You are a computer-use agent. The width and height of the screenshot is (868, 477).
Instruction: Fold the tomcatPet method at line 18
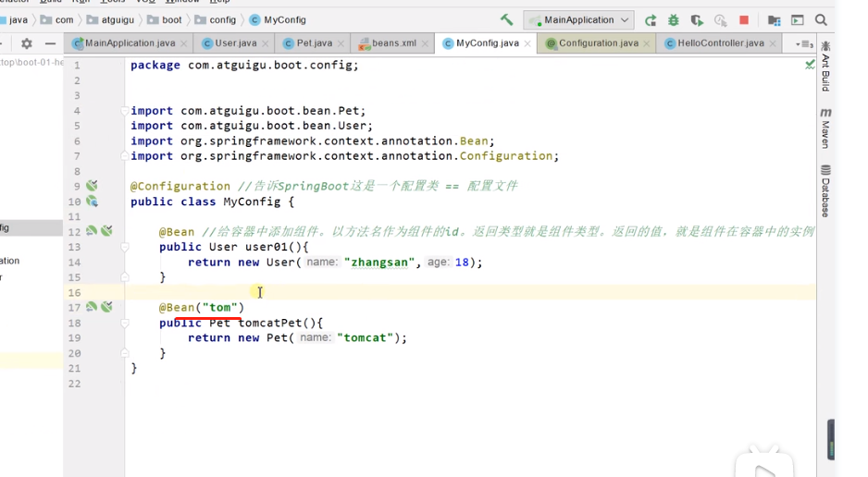125,323
